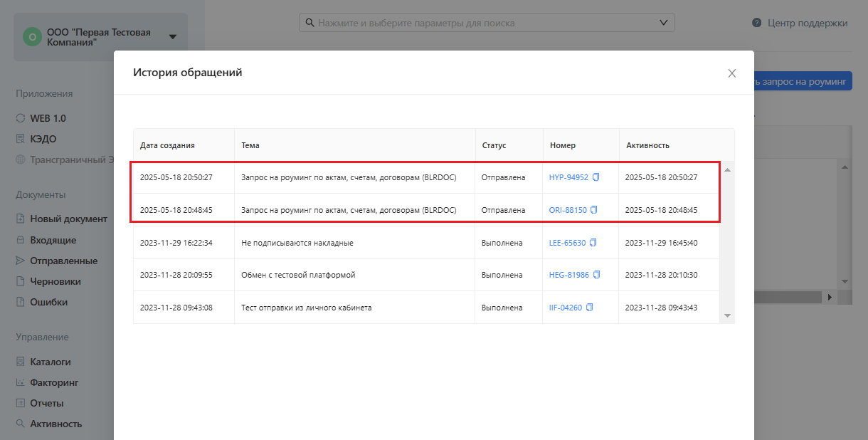
Task: Click creation date 2025-05-18 20:50:27 in first column
Action: click(176, 177)
